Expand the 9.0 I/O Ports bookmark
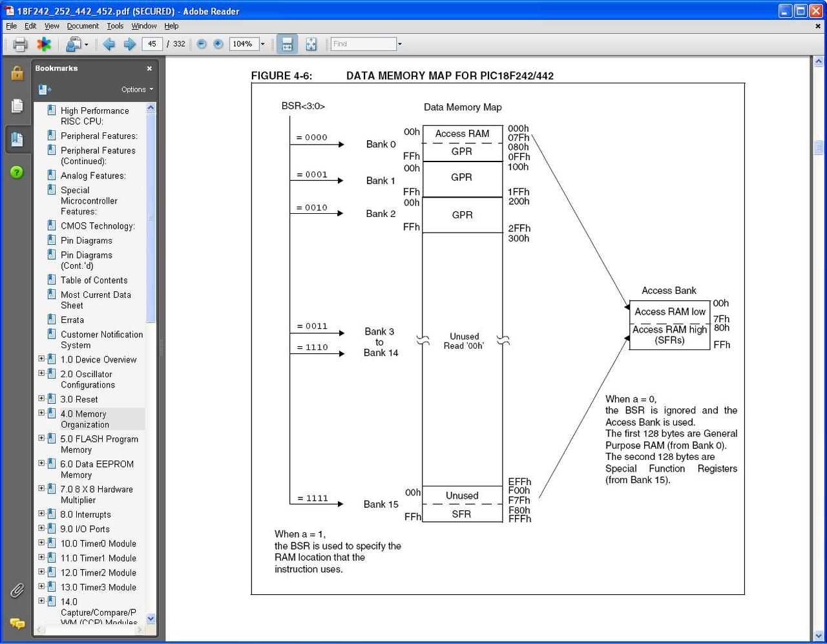Viewport: 827px width, 644px height. click(x=41, y=528)
